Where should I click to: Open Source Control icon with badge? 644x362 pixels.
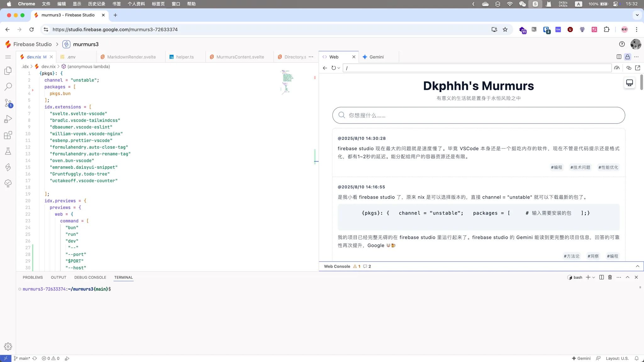click(8, 103)
